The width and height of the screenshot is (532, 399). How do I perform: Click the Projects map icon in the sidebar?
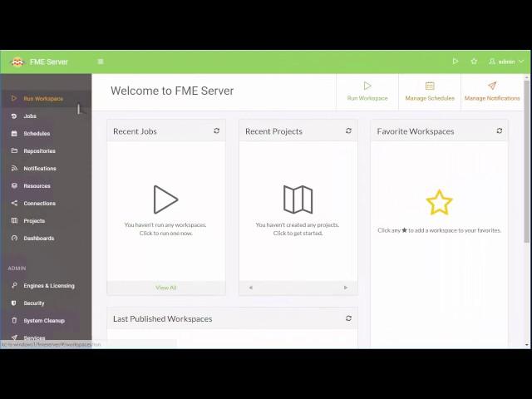(14, 220)
